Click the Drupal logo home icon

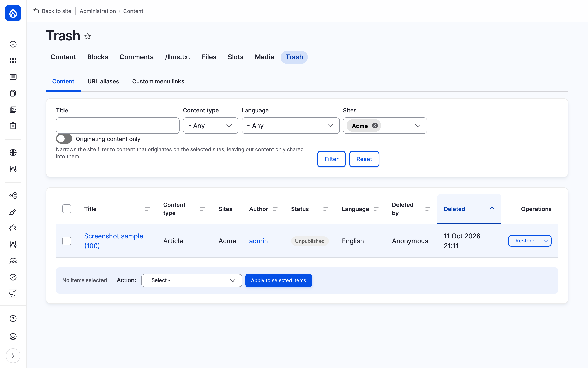[13, 13]
